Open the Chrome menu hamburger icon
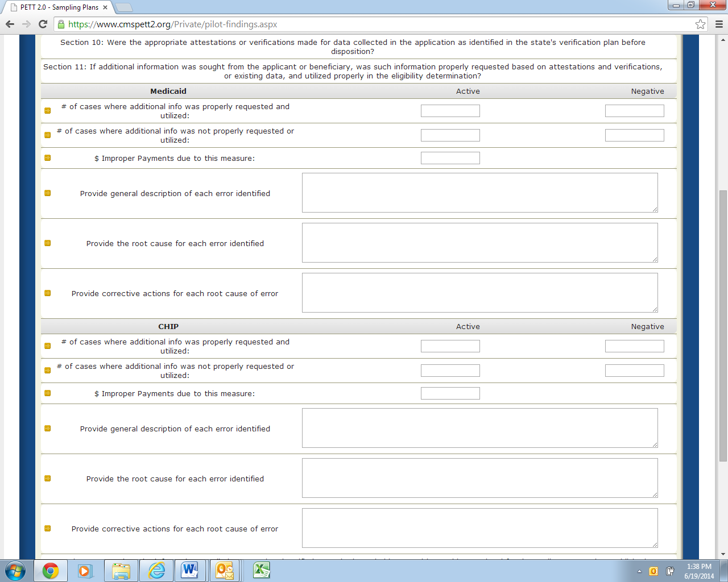728x582 pixels. tap(718, 24)
